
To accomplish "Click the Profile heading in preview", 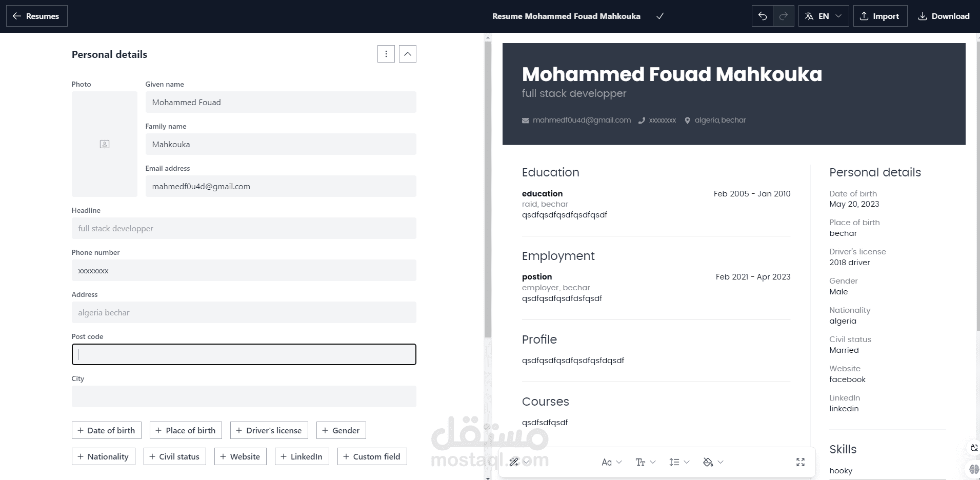I will tap(539, 339).
